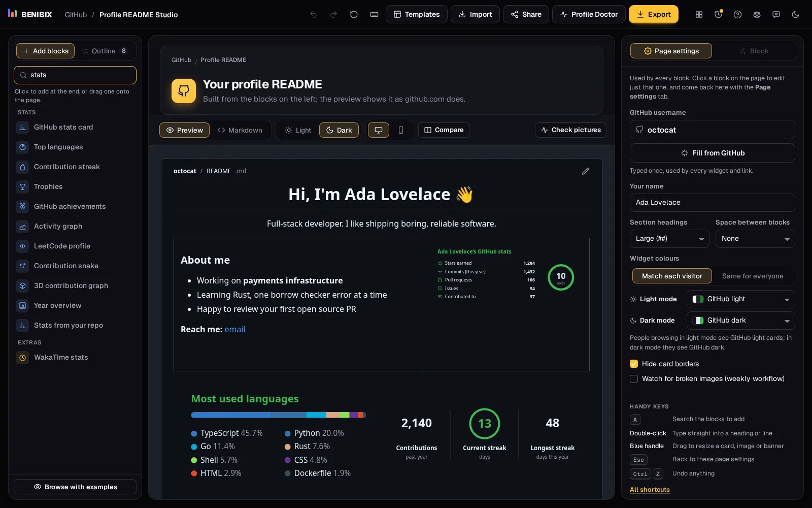Select mobile phone preview icon
812x508 pixels.
(401, 130)
